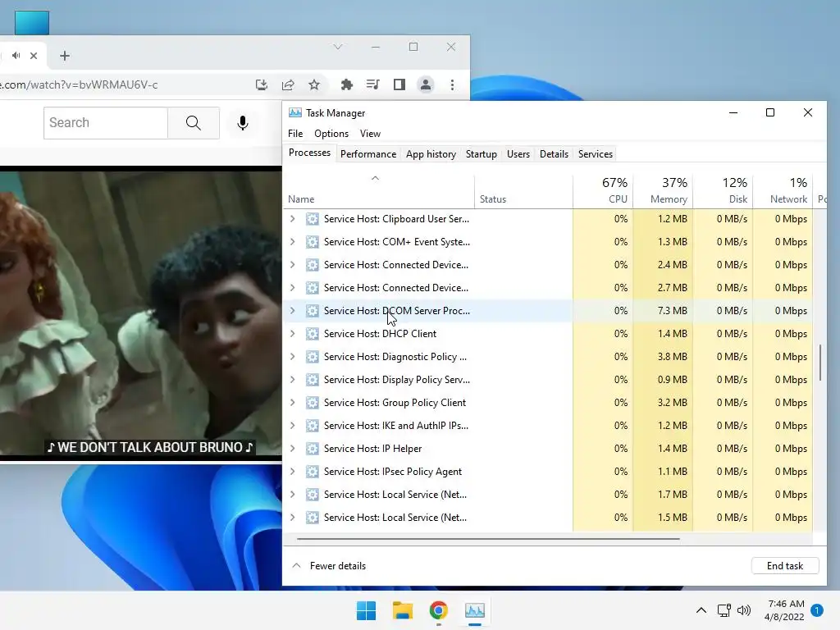Switch to the Details tab
This screenshot has height=630, width=840.
[x=554, y=154]
